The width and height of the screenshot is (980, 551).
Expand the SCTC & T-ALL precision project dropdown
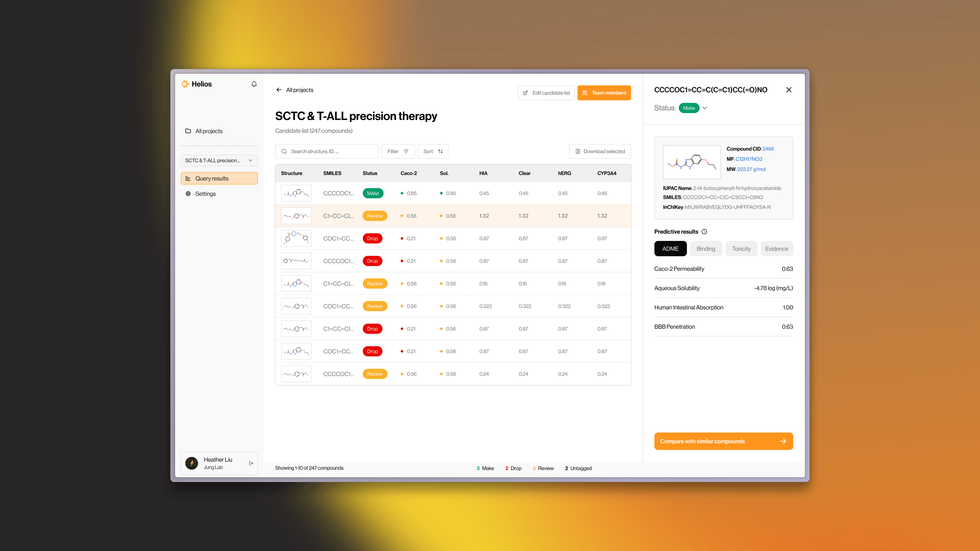pos(219,161)
